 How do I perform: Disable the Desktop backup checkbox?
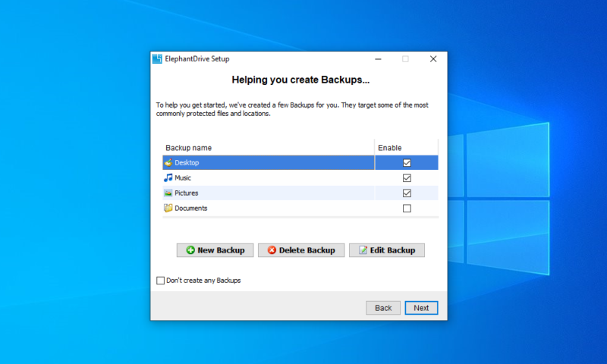[x=407, y=162]
